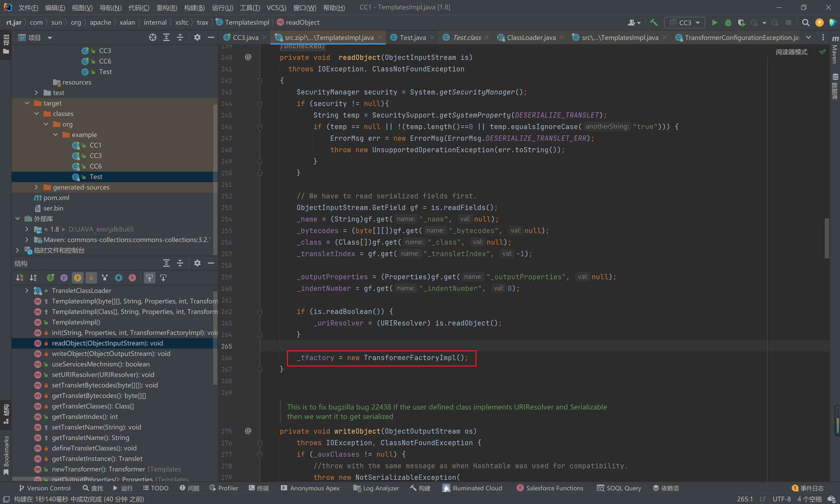This screenshot has height=504, width=840.
Task: Toggle autoscroll to source in Structure
Action: coord(150,277)
